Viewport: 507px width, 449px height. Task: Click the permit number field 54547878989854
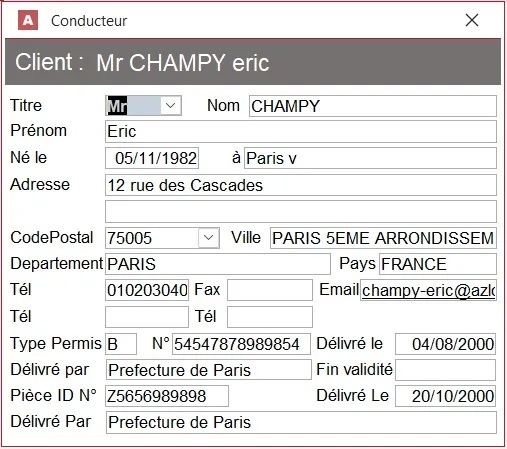[241, 344]
